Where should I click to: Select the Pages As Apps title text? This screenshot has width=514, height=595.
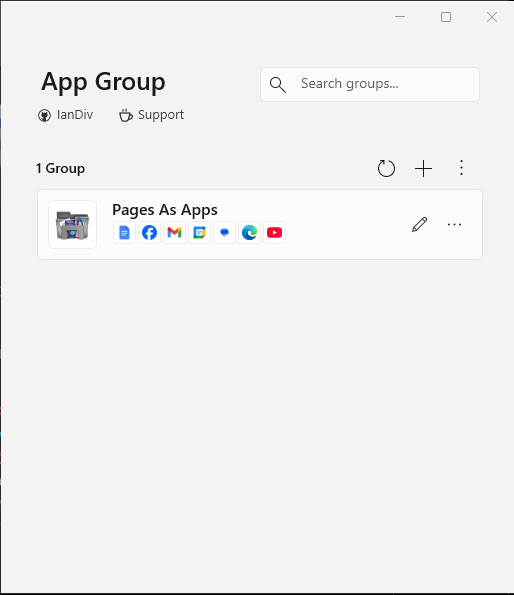click(165, 210)
